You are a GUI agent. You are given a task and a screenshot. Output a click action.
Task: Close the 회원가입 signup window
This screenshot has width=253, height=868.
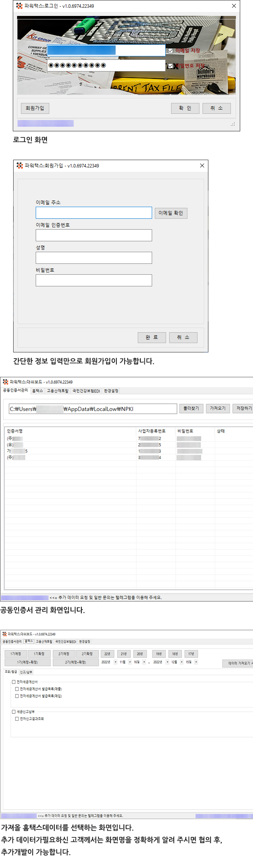[x=202, y=166]
